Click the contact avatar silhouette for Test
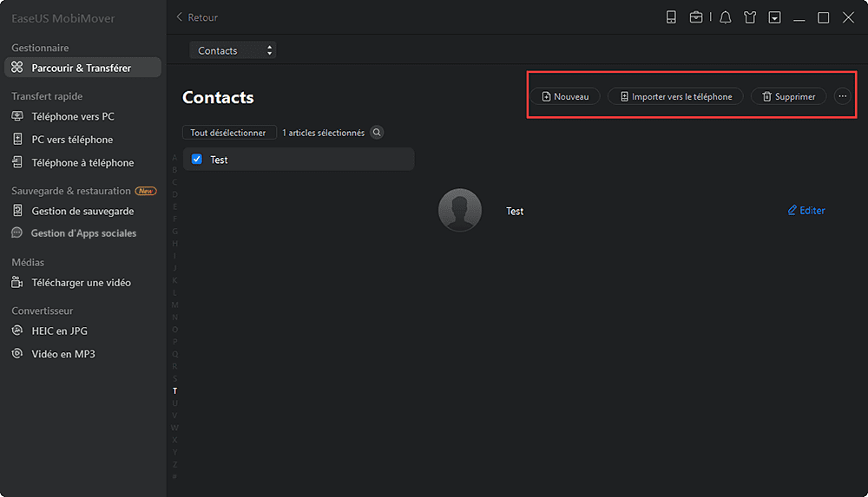This screenshot has width=868, height=497. click(x=460, y=211)
